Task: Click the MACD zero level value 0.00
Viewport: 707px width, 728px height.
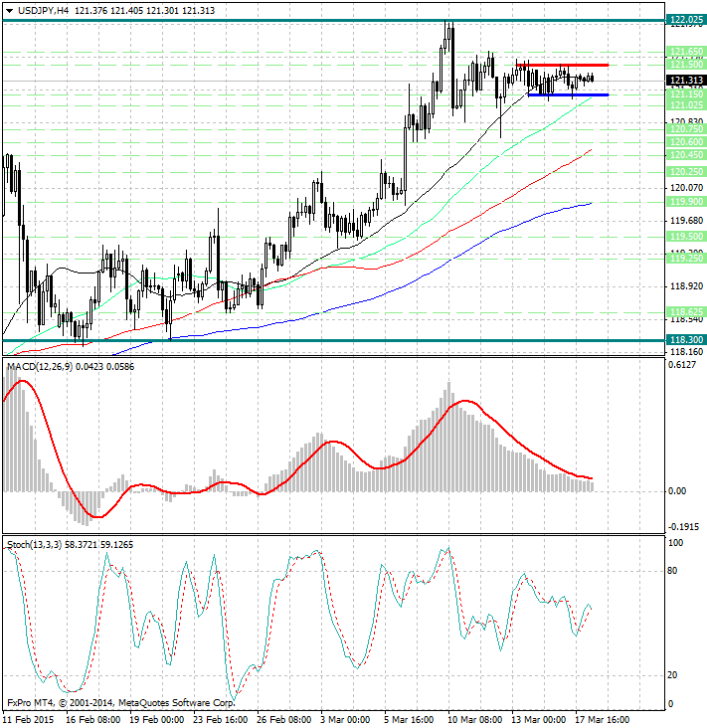Action: [x=677, y=491]
